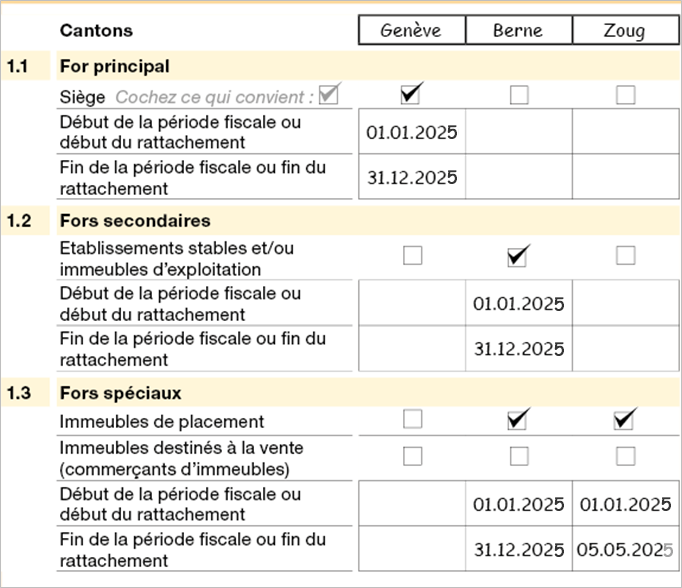Viewport: 682px width, 588px height.
Task: Check Etablissements stables box for Genève
Action: tap(412, 256)
